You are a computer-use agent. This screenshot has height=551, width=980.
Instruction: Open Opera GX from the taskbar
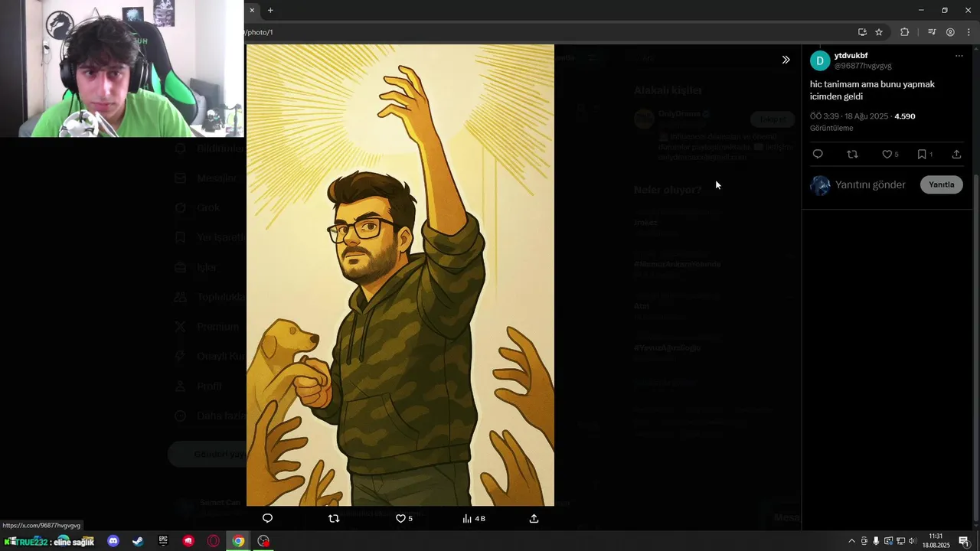coord(214,541)
